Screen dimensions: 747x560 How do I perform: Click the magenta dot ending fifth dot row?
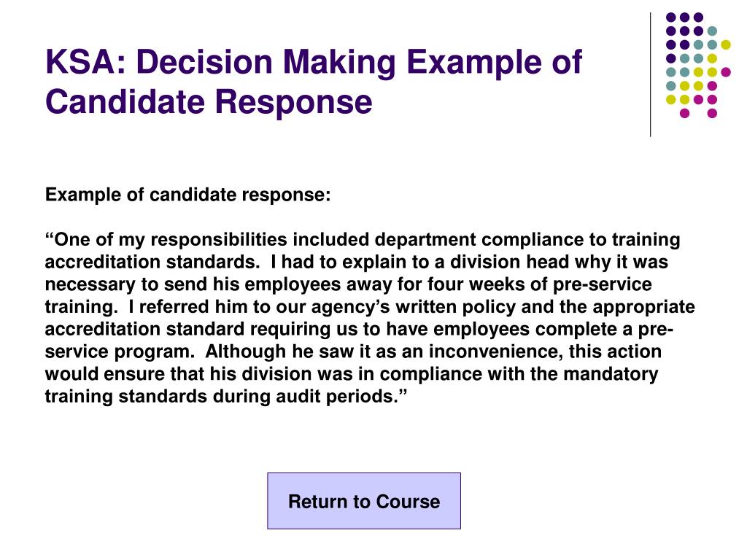(x=726, y=72)
